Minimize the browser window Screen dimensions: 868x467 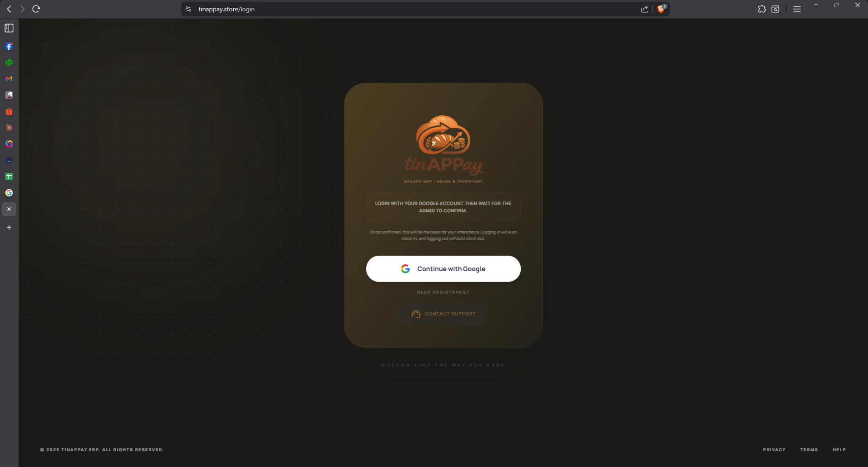tap(816, 5)
